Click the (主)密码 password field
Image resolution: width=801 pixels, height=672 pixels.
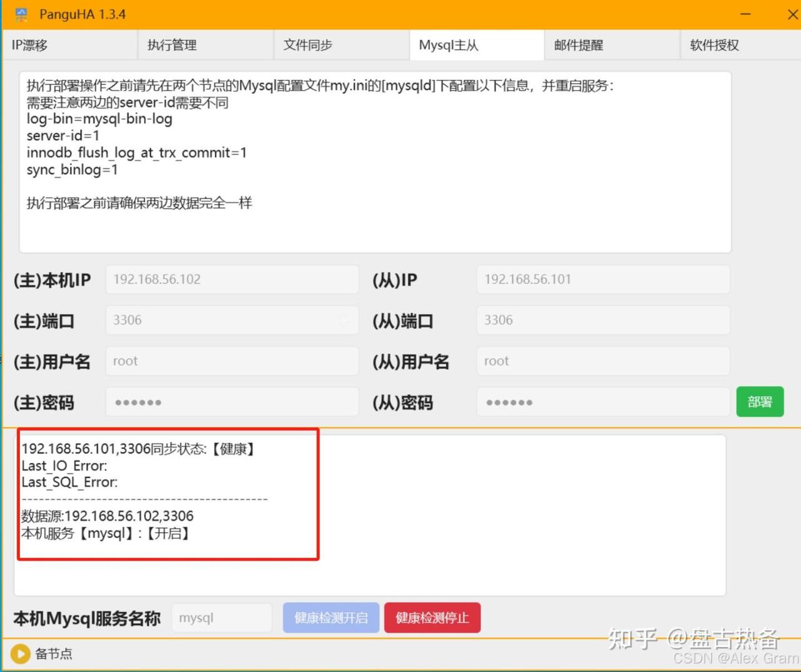click(x=232, y=402)
